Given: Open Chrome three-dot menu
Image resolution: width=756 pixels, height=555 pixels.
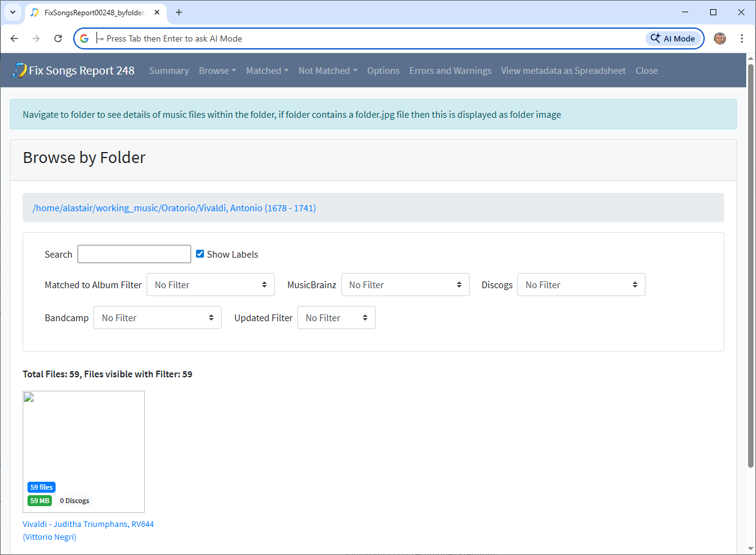Looking at the screenshot, I should [742, 38].
